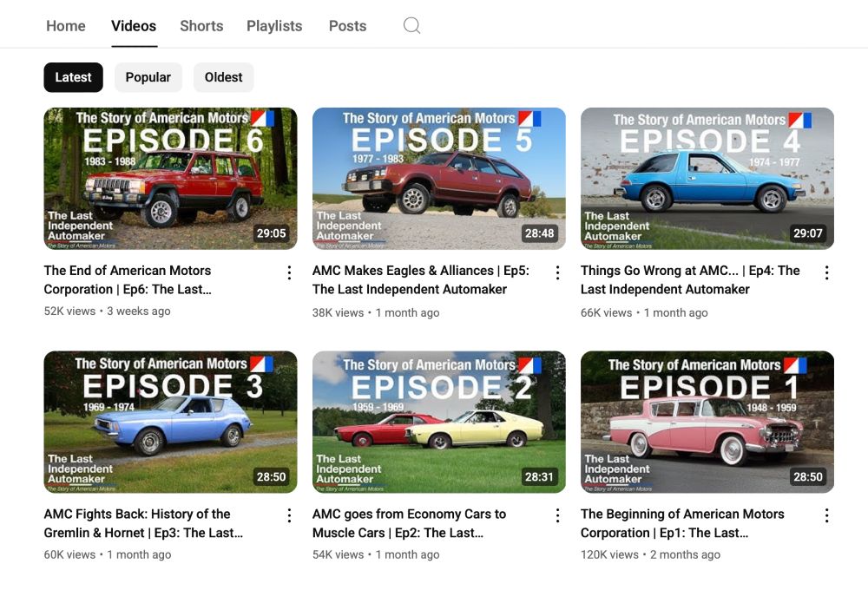868x590 pixels.
Task: Click the 28:31 duration badge on Episode 2
Action: (x=539, y=477)
